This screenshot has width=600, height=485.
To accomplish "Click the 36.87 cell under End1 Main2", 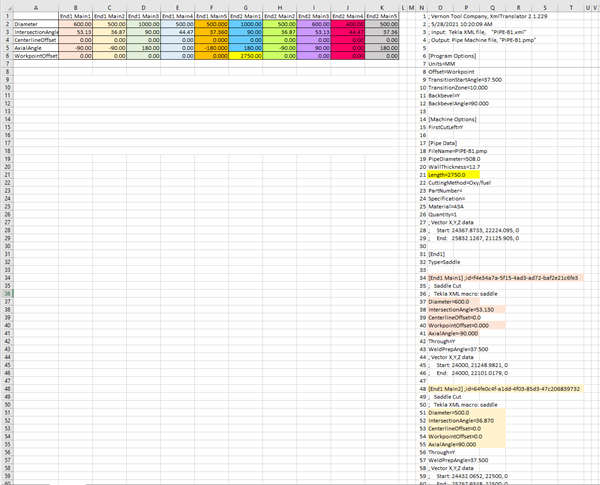I will [109, 32].
